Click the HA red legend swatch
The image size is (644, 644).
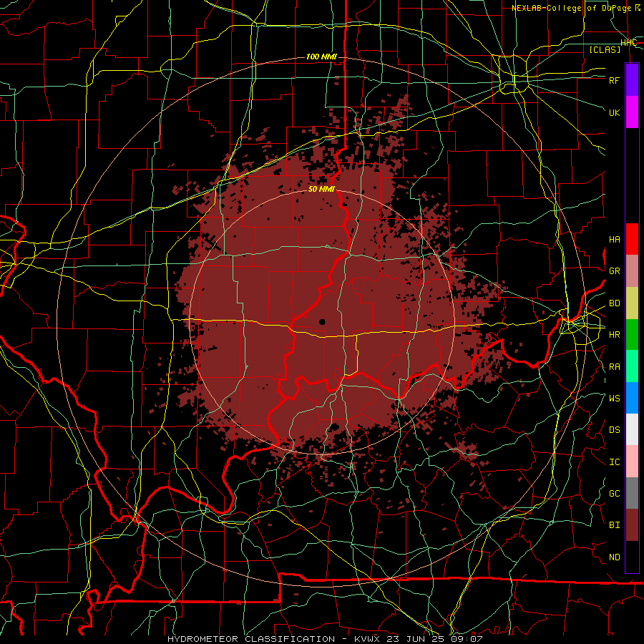632,239
